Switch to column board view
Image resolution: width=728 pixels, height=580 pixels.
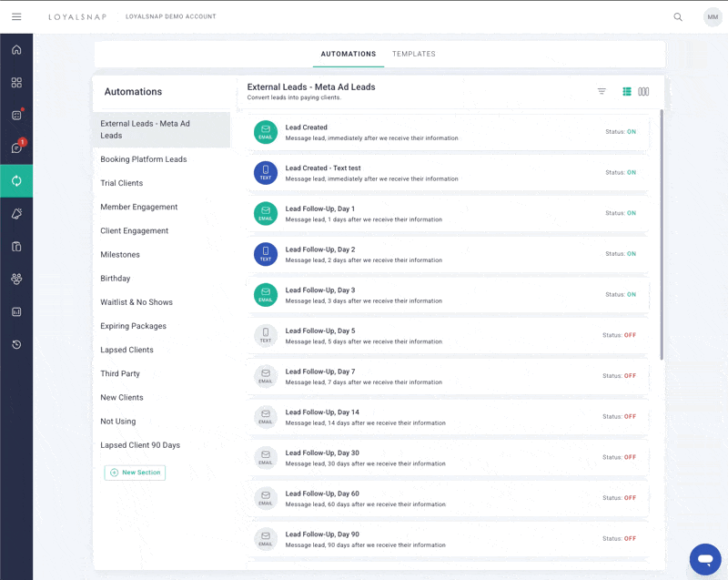tap(643, 92)
